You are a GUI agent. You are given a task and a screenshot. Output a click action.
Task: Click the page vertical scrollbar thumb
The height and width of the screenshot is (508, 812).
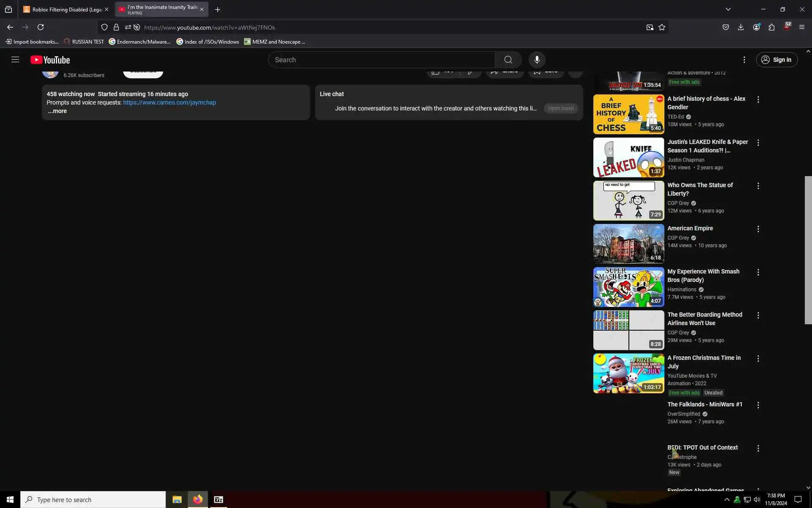[x=808, y=250]
